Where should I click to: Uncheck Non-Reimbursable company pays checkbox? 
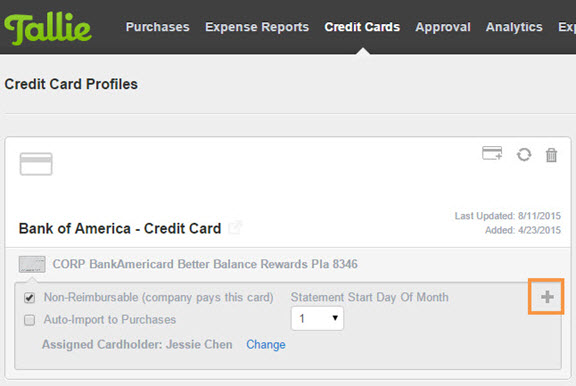pos(29,297)
